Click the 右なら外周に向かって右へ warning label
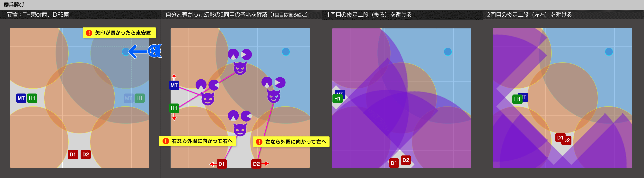 tap(198, 141)
